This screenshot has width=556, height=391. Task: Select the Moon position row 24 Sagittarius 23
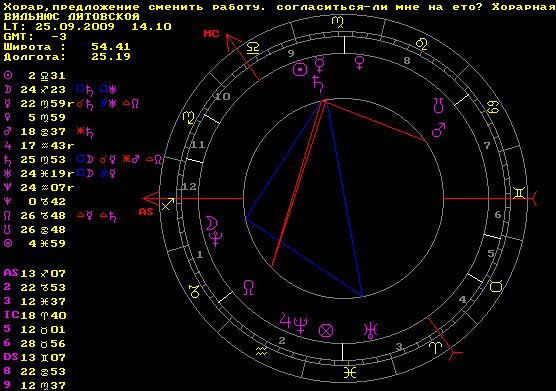[x=60, y=90]
